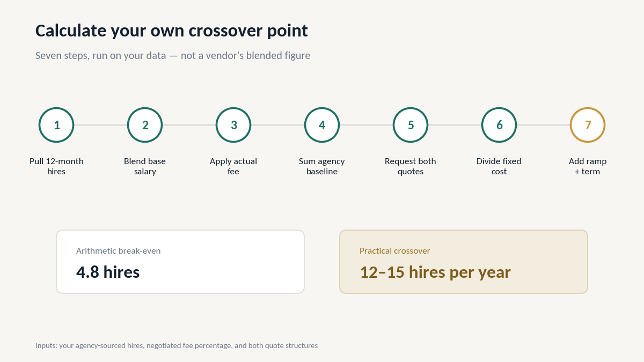
Task: Click the gold step 7 circle
Action: [x=588, y=125]
